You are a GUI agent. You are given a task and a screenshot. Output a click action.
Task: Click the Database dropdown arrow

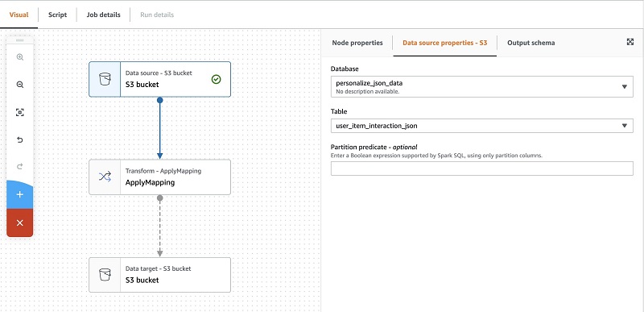[x=625, y=87]
